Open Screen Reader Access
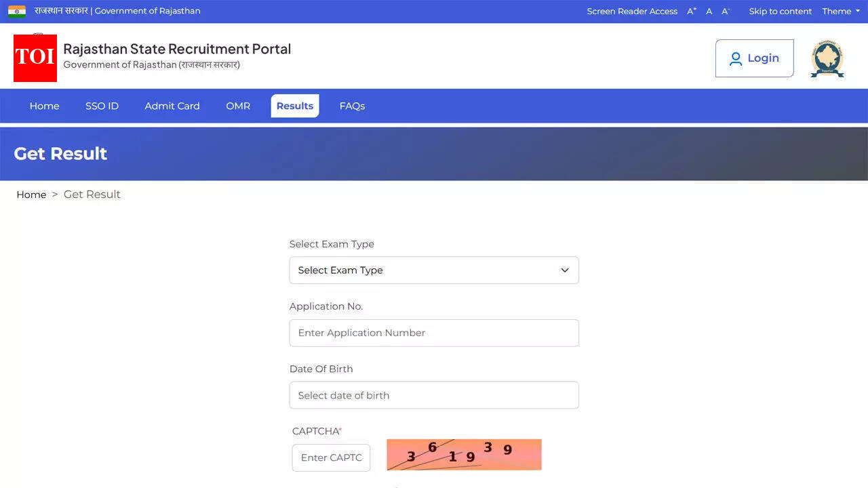 click(x=632, y=11)
